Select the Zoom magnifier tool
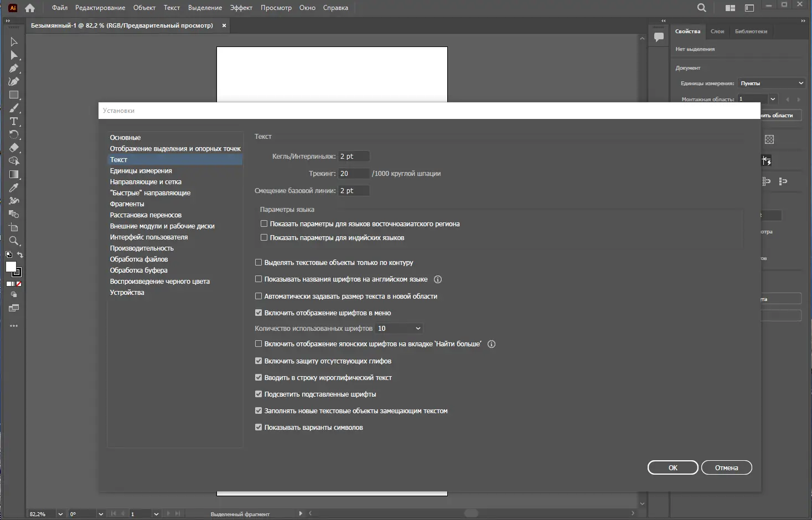812x520 pixels. (x=14, y=241)
